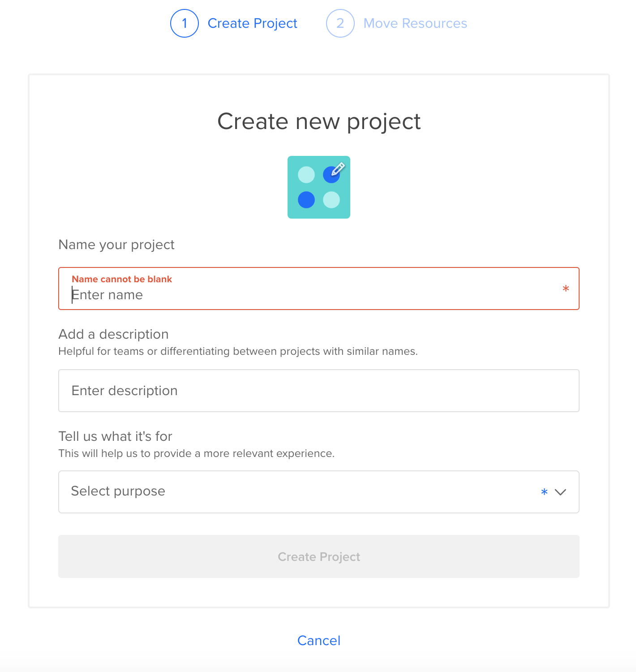Click the red required asterisk in name field
The image size is (636, 672).
(566, 289)
